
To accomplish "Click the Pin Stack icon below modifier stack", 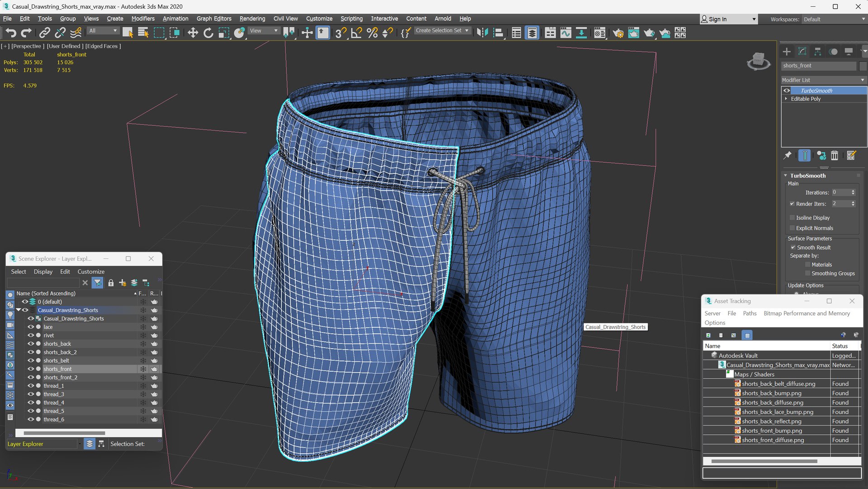I will click(787, 155).
